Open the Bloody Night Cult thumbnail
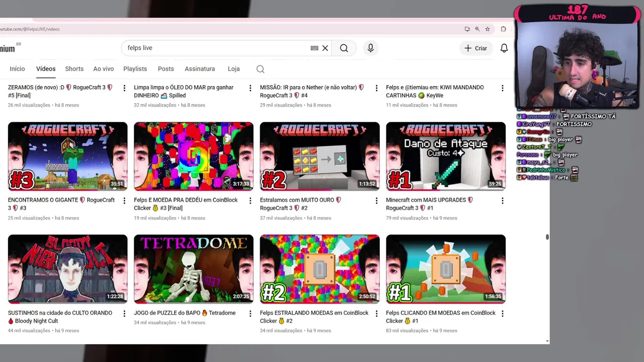Image resolution: width=644 pixels, height=362 pixels. [68, 269]
